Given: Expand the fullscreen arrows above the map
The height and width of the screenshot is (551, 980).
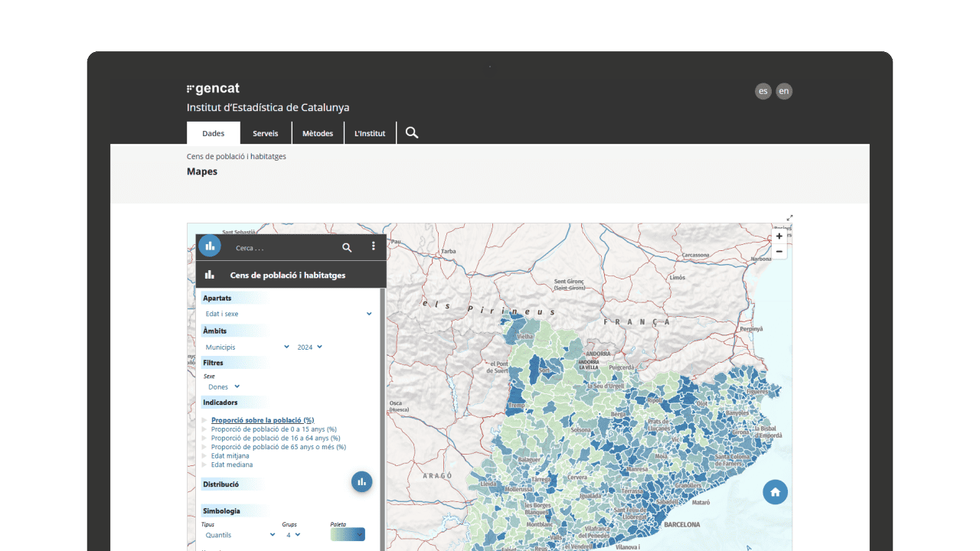Looking at the screenshot, I should point(790,217).
